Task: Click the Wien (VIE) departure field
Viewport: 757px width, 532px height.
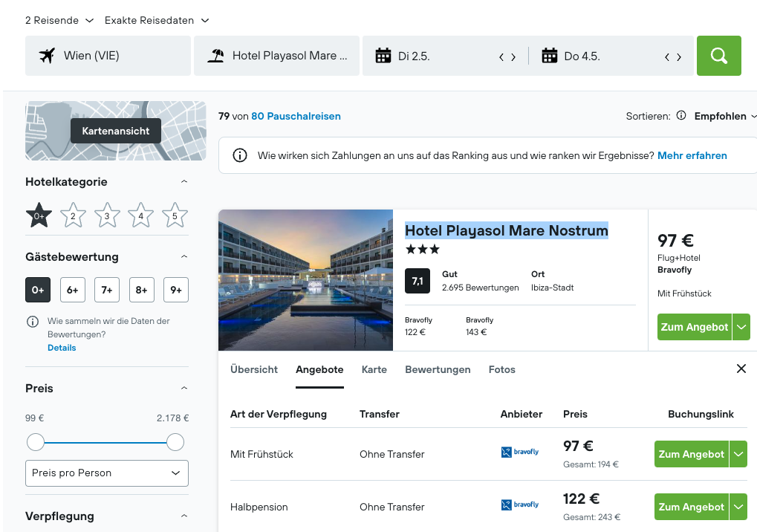Action: [x=108, y=56]
